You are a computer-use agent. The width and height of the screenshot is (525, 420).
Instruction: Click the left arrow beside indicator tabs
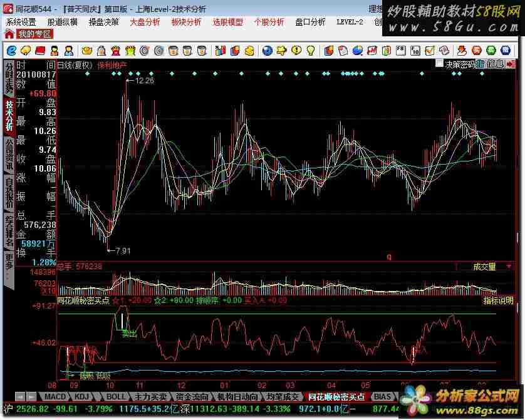coord(20,397)
